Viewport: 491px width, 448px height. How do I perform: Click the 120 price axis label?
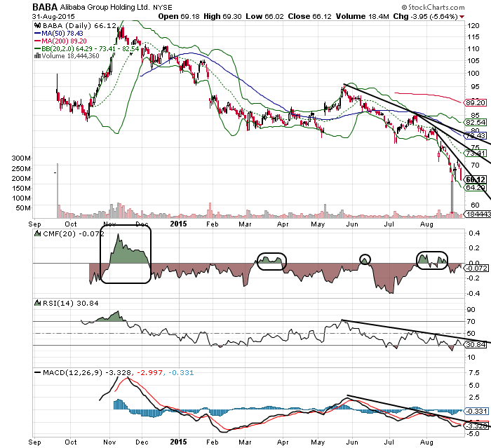(x=473, y=26)
